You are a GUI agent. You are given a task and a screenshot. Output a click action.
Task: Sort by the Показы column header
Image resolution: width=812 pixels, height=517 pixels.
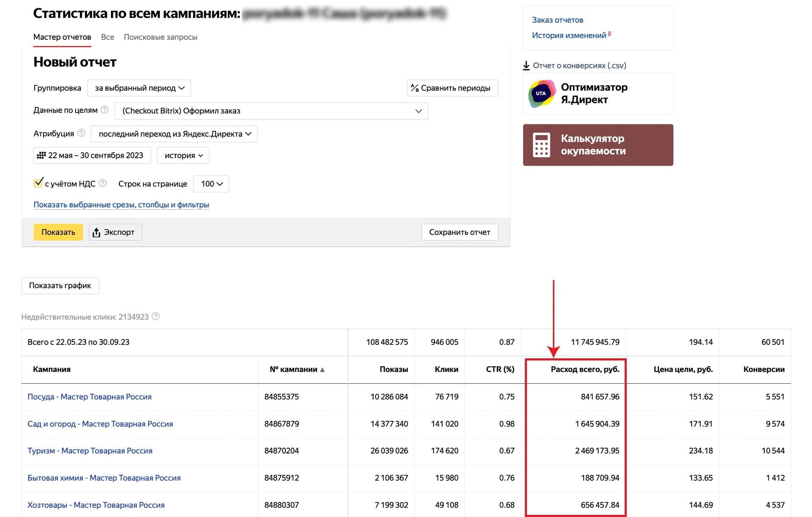coord(394,369)
